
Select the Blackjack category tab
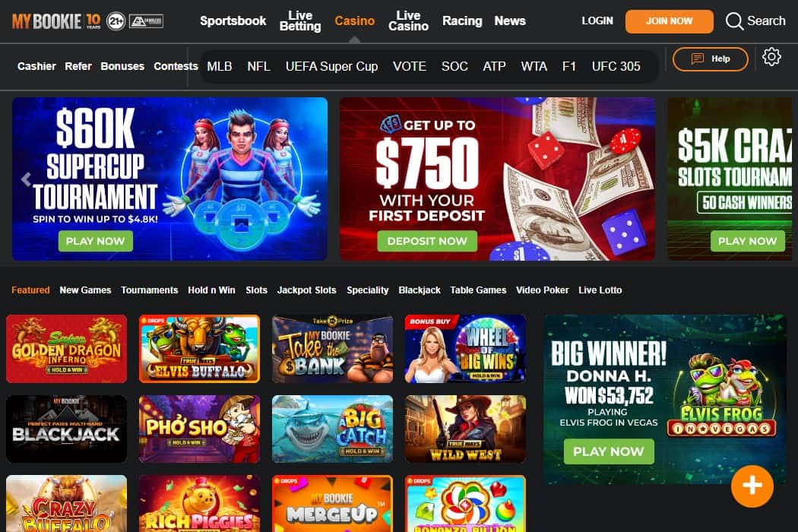pos(420,290)
